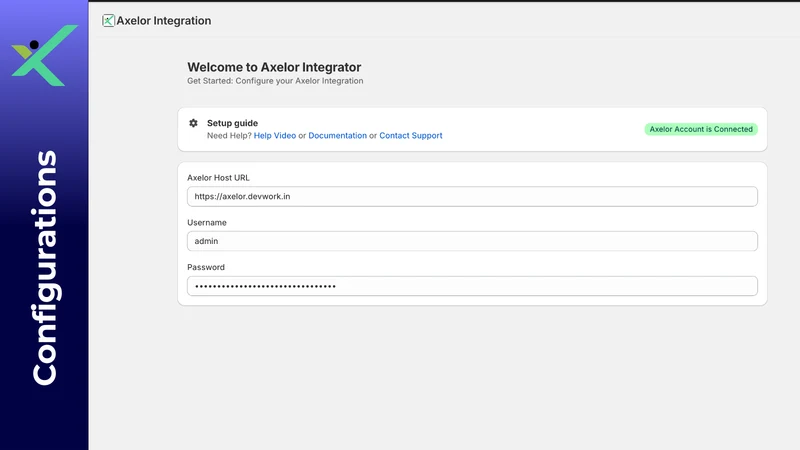Click the Axelor Host URL label
The width and height of the screenshot is (800, 450).
[218, 178]
